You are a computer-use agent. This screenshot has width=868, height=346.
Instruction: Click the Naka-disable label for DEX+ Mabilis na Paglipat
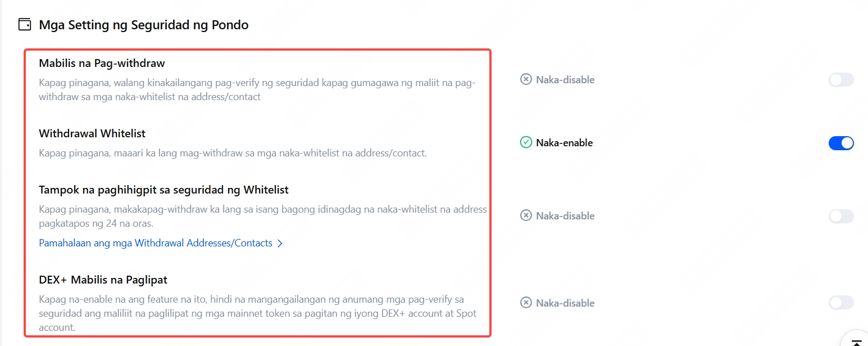(x=565, y=303)
